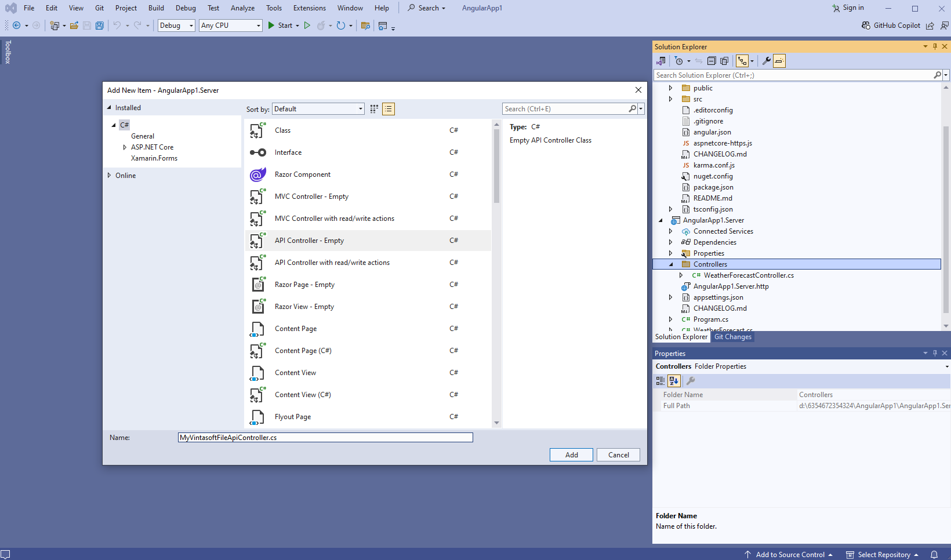Expand the ASP.NET Core tree node
The width and height of the screenshot is (951, 560).
[125, 147]
